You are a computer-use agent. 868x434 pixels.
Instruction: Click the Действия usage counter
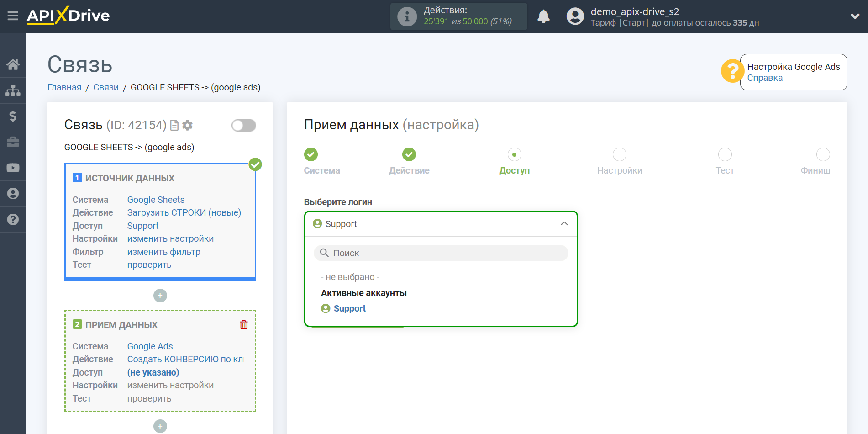(458, 16)
